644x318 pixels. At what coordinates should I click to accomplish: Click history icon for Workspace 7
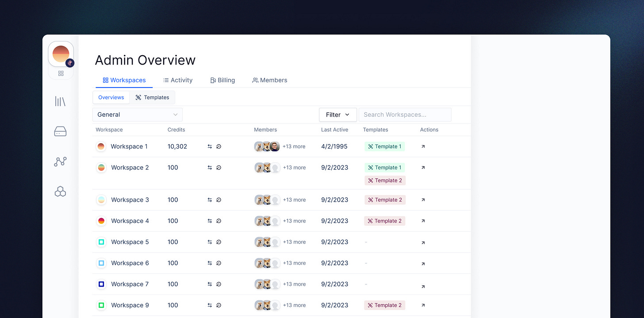tap(218, 284)
